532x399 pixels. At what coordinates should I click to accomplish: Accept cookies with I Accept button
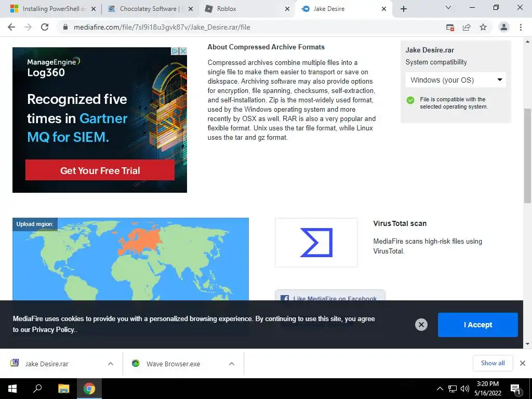(x=478, y=325)
